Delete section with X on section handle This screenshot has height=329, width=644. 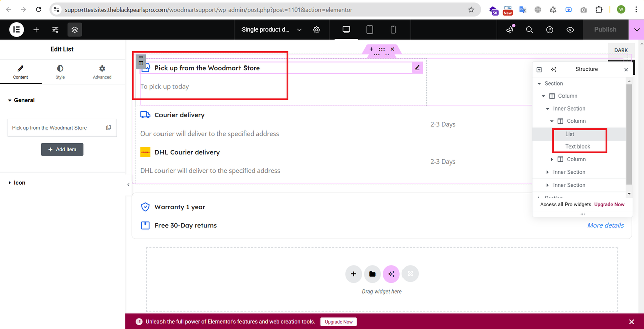pos(392,49)
